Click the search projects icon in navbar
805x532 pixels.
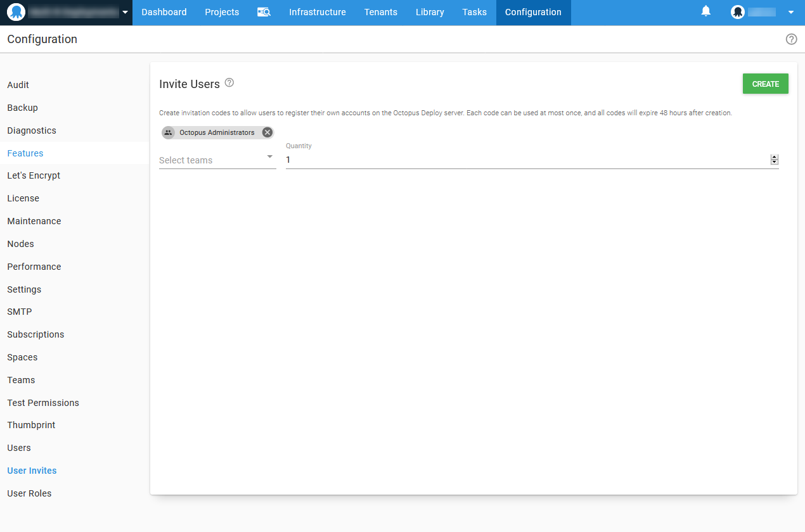point(264,12)
